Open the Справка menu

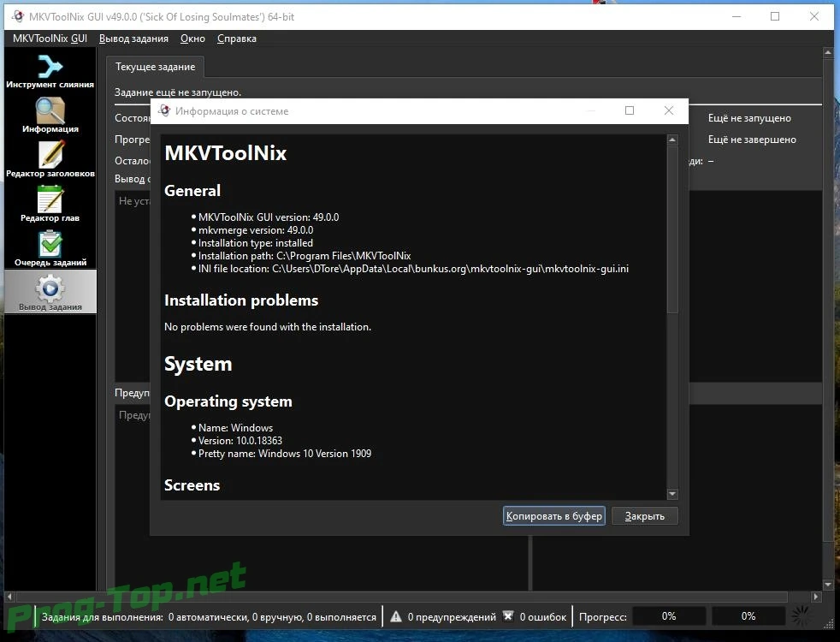click(236, 39)
